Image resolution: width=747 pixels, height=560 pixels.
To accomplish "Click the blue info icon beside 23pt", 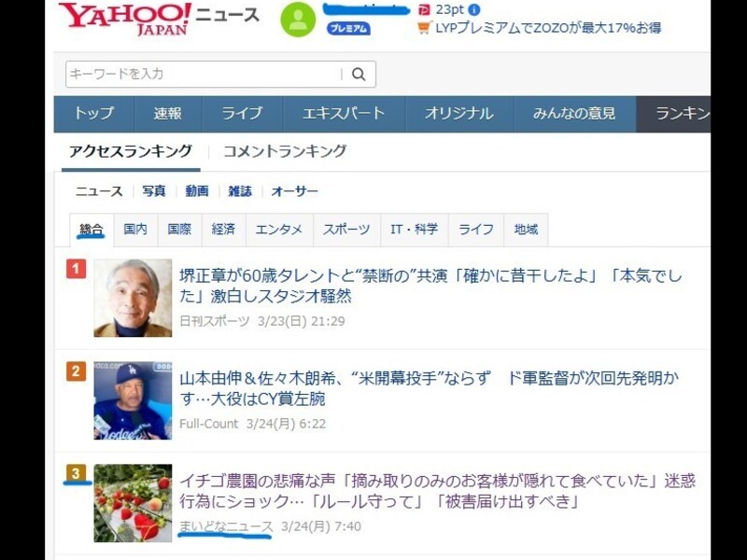I will [x=474, y=9].
